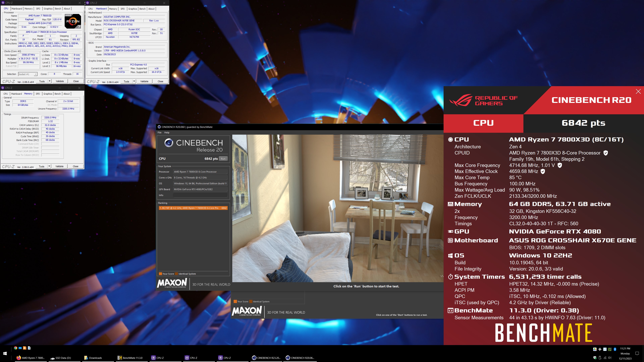Click Level 3 cache value 96 MBytes
Viewport: 644px width, 362px height.
[61, 66]
